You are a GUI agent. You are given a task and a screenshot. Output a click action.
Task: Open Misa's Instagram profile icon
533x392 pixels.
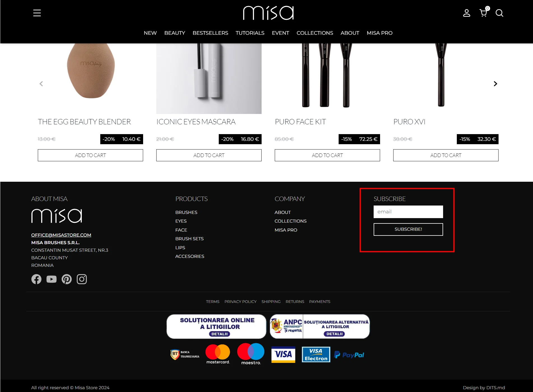(x=82, y=279)
